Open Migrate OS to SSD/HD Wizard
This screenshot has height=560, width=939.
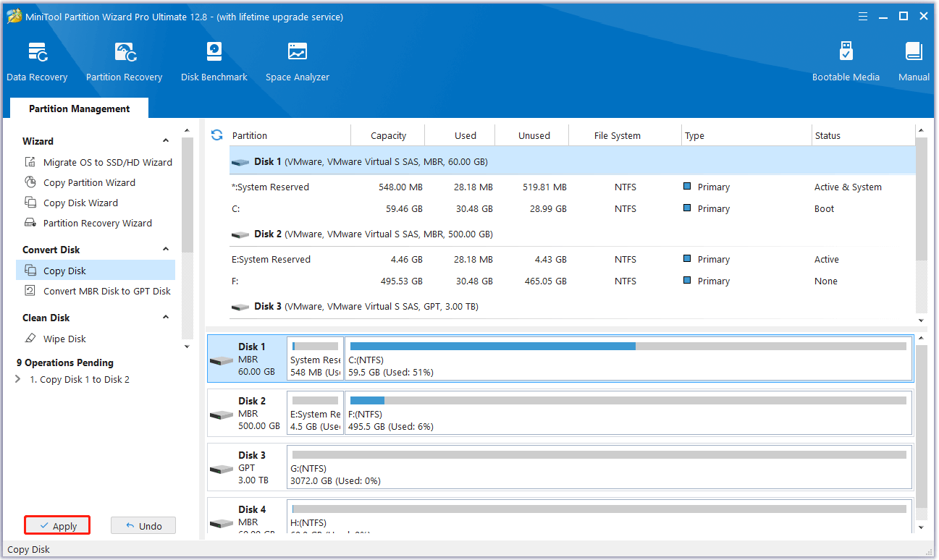[108, 162]
